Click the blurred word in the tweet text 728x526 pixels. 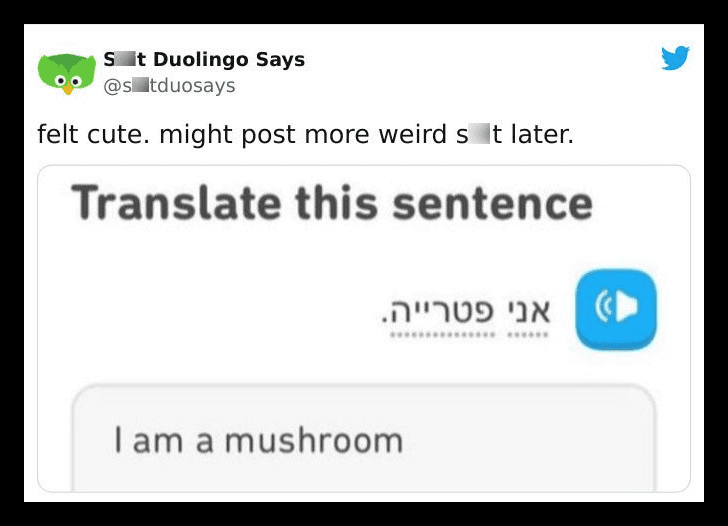[479, 134]
